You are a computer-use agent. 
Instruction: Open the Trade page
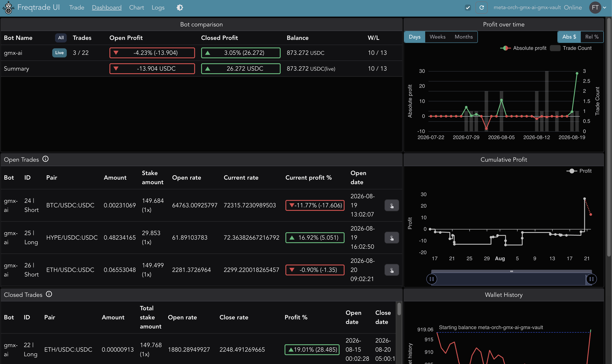pyautogui.click(x=77, y=8)
